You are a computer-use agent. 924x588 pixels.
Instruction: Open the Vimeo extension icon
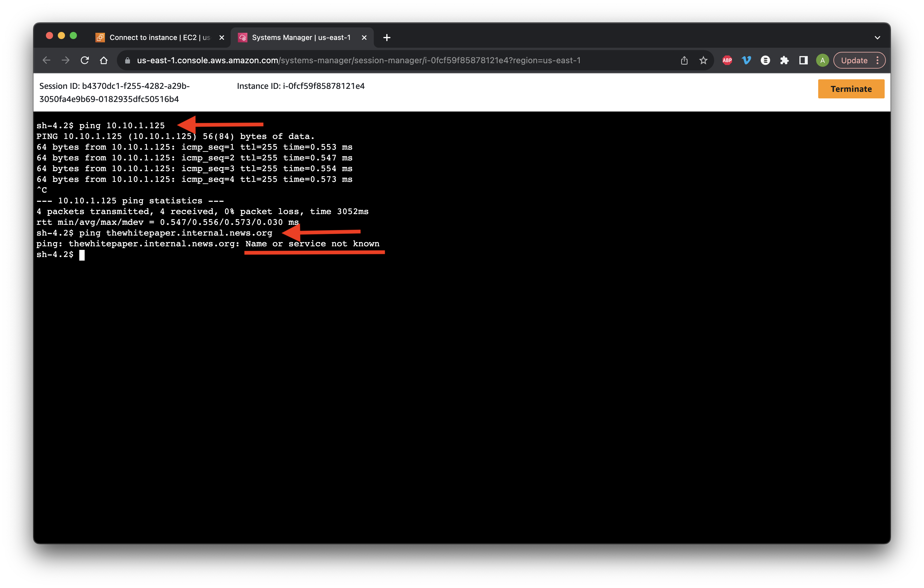pyautogui.click(x=746, y=60)
